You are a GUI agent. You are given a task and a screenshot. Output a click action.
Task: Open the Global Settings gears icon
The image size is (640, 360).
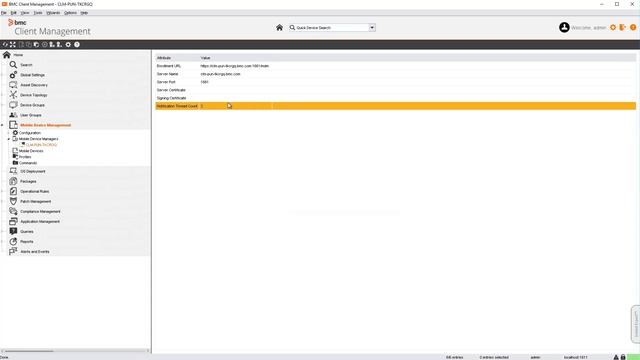click(x=13, y=75)
